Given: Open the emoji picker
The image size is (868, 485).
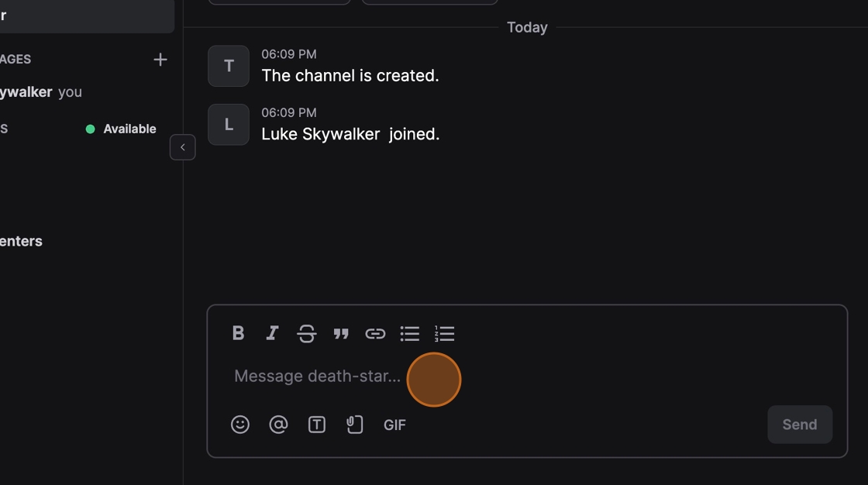Looking at the screenshot, I should (240, 425).
